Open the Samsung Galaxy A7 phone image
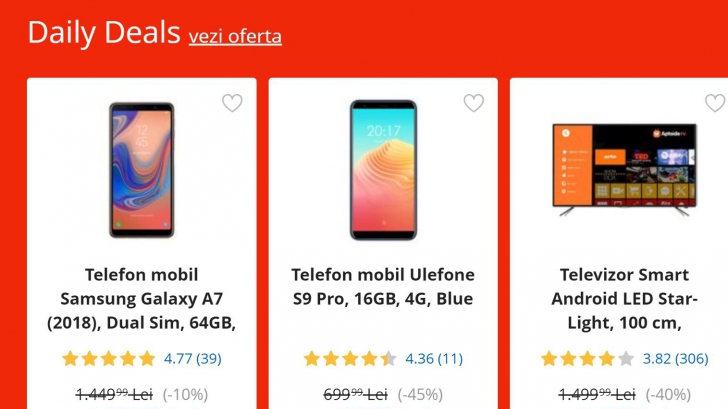The height and width of the screenshot is (409, 728). point(141,171)
